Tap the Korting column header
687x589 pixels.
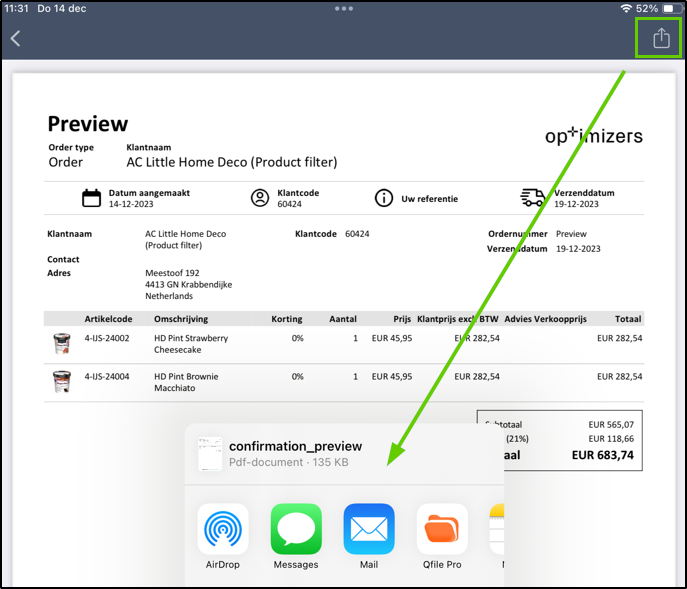[x=287, y=319]
